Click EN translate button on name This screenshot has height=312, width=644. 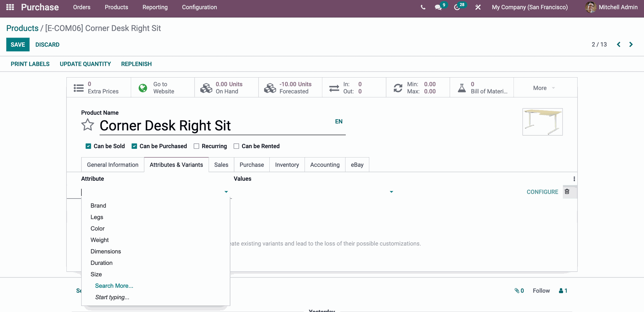339,121
